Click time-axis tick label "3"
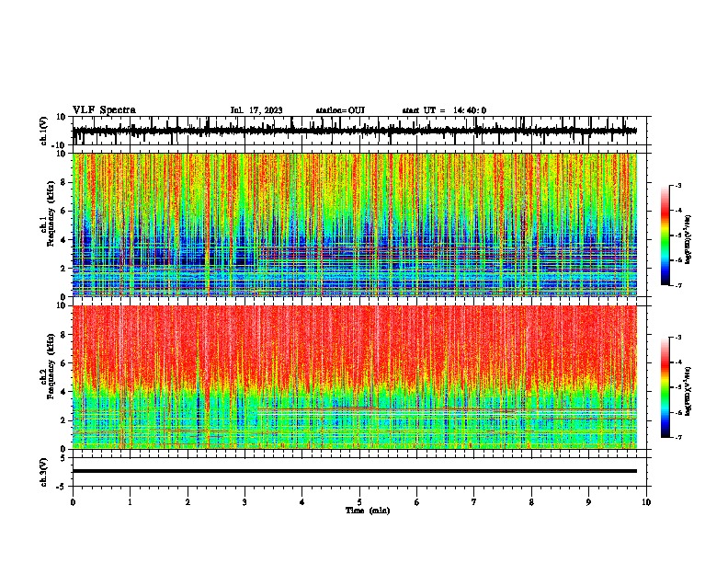 click(x=245, y=502)
